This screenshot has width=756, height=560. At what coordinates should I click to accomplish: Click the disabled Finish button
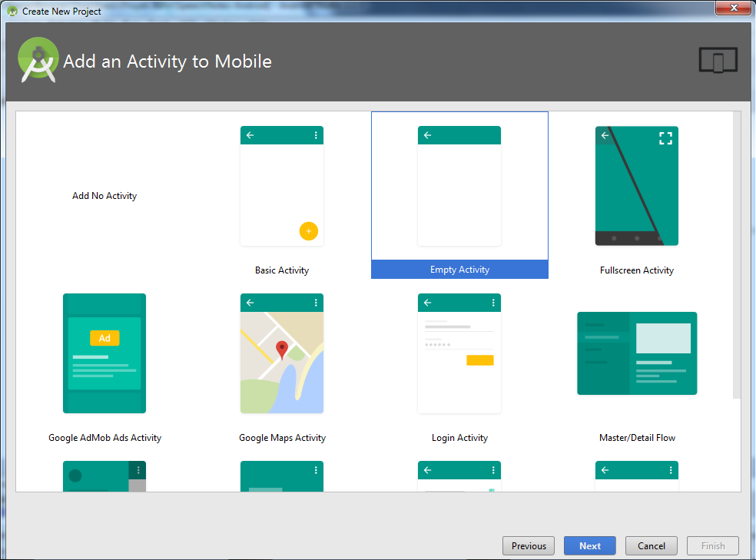point(713,545)
